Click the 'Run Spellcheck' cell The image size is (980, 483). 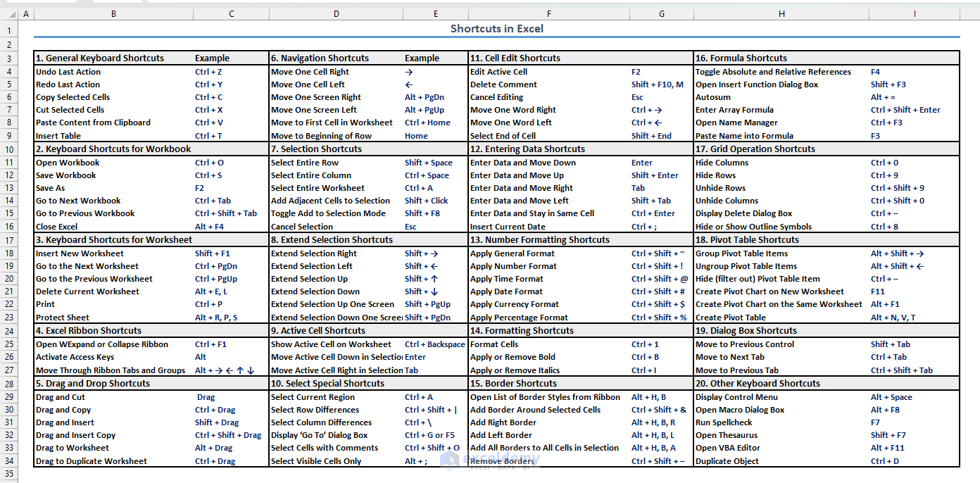(781, 422)
